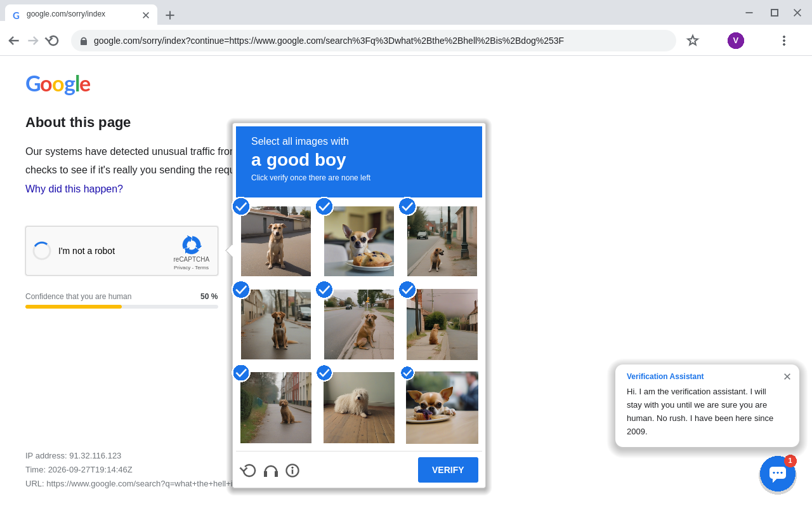The image size is (812, 508).
Task: Click the lock icon in address bar
Action: point(84,41)
